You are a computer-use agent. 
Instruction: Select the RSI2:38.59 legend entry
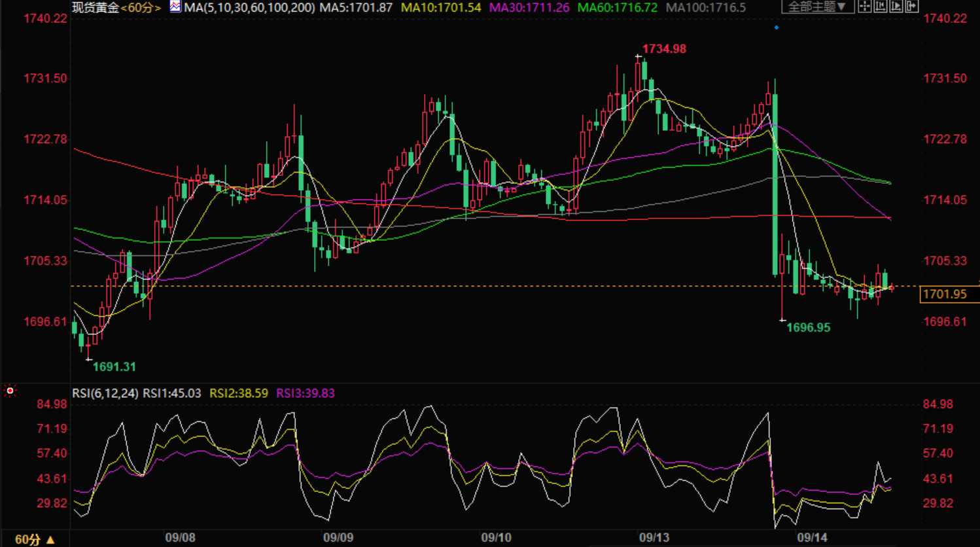238,393
